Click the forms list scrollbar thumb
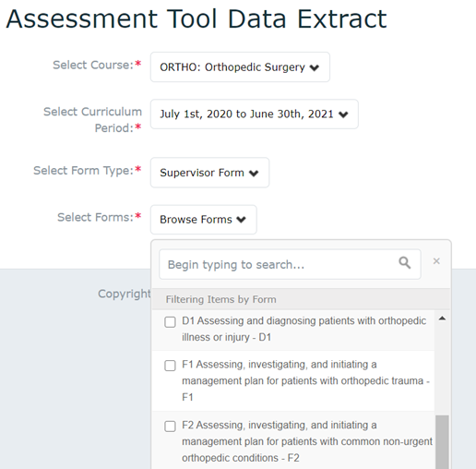 coord(442,442)
